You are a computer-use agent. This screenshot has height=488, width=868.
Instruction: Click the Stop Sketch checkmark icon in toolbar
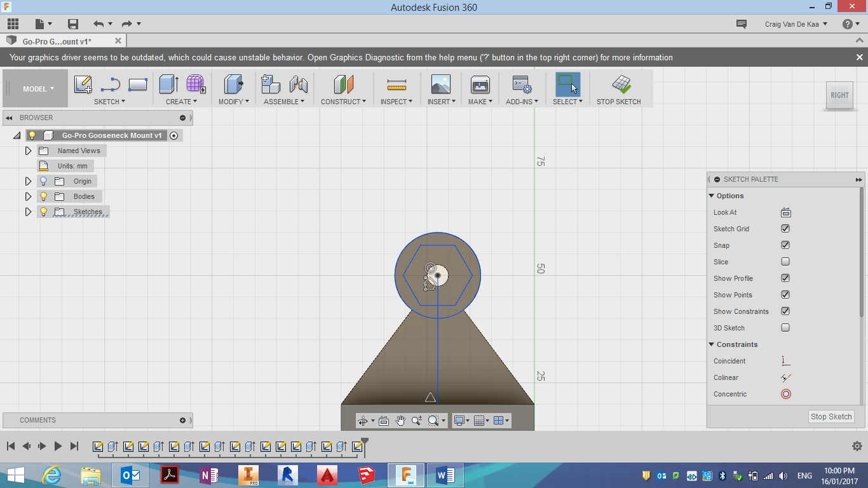coord(621,85)
